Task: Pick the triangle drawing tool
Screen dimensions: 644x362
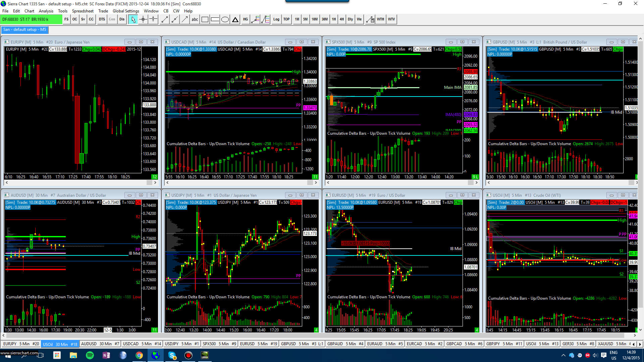Action: [235, 19]
